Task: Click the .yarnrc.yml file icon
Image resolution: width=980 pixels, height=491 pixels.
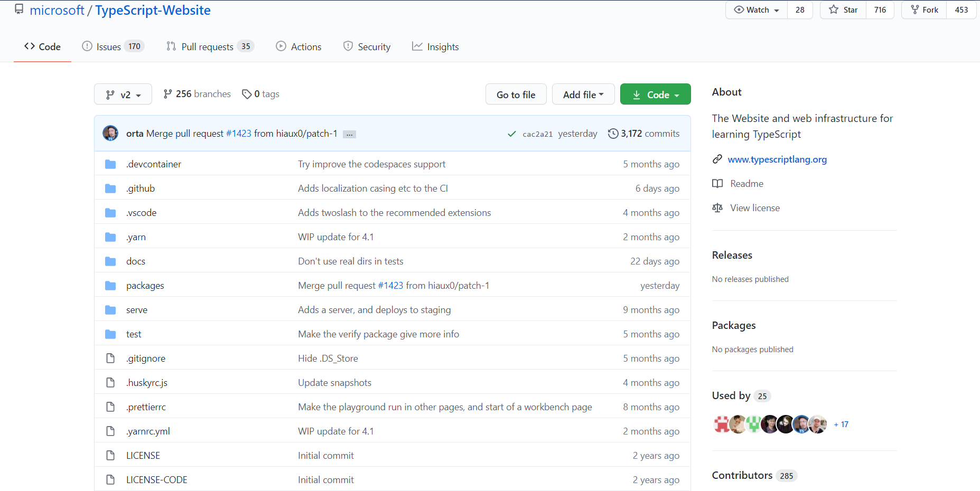Action: 110,431
